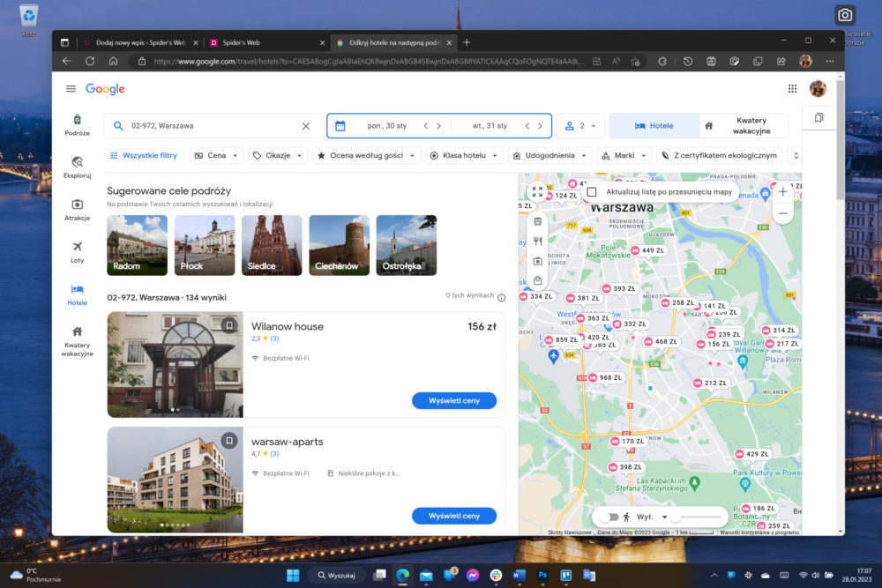Reload the page in the browser toolbar
Image resolution: width=882 pixels, height=588 pixels.
[x=90, y=62]
